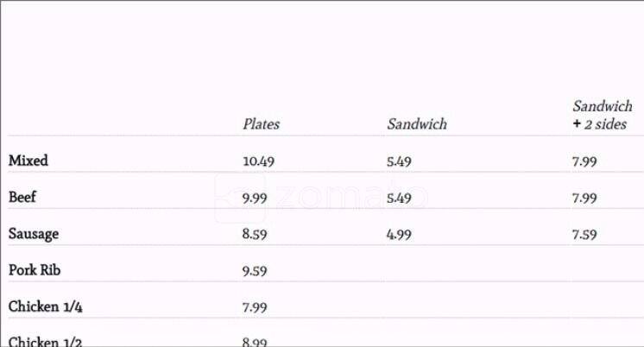Click the Mixed plate price 10.49
644x347 pixels.
[x=258, y=161]
